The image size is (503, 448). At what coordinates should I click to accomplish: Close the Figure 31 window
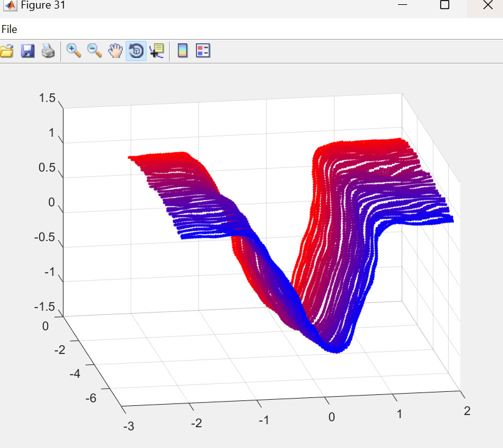[487, 5]
